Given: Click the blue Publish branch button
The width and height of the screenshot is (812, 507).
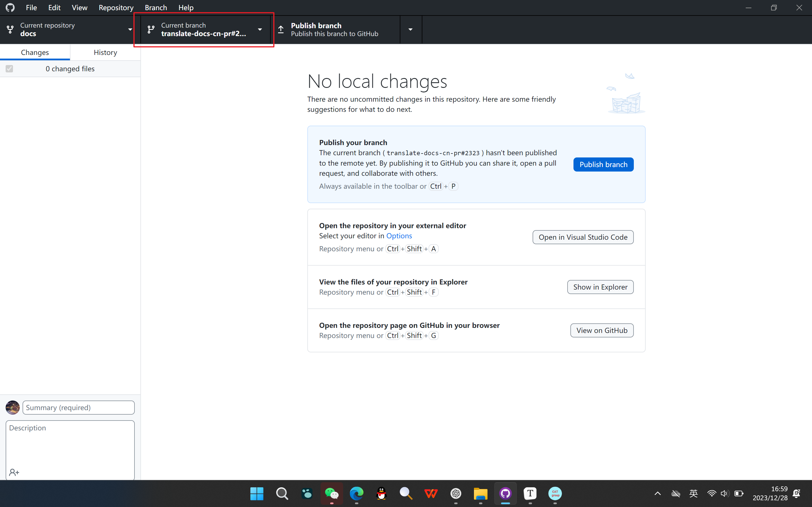Looking at the screenshot, I should click(x=603, y=164).
